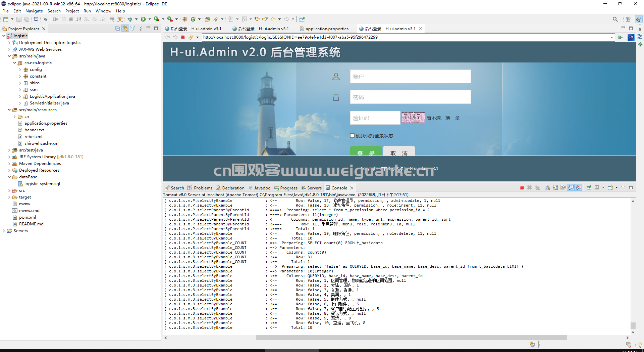Open the Open Perspective icon

[x=628, y=19]
